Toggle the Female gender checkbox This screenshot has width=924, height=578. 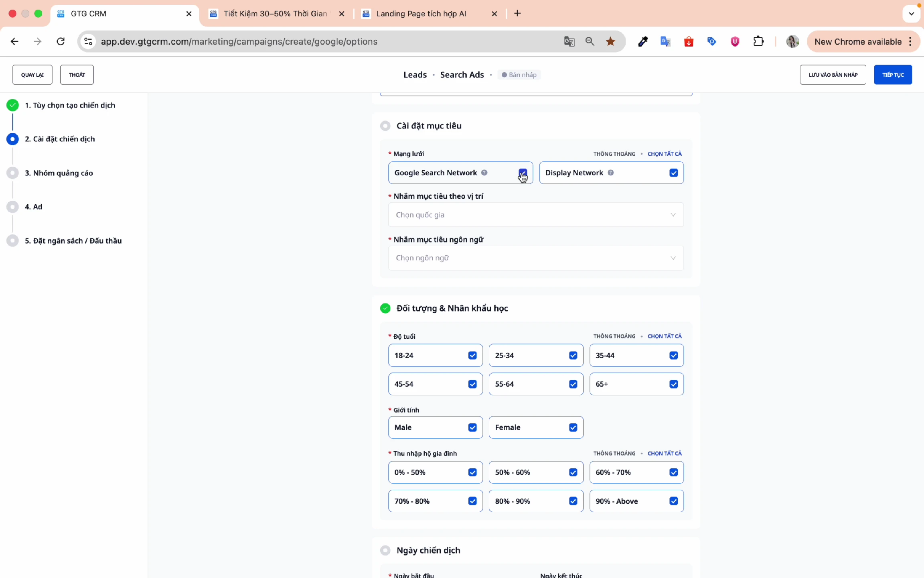click(573, 427)
